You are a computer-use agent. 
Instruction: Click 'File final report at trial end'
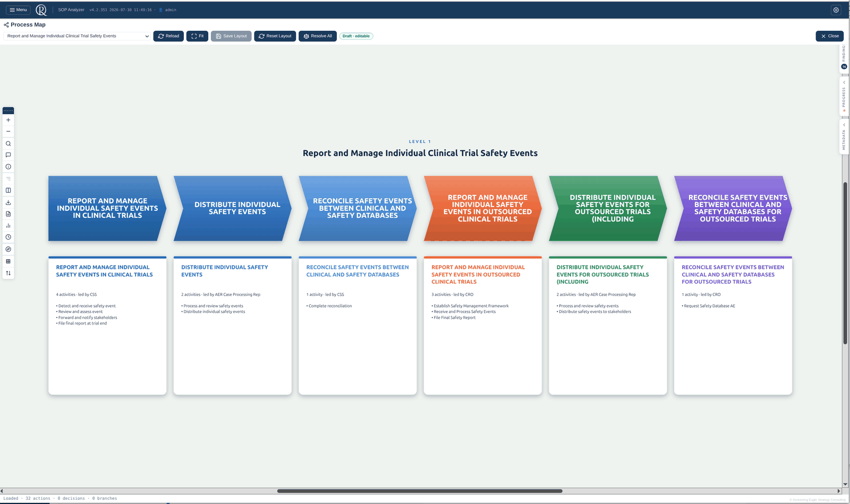pos(82,323)
